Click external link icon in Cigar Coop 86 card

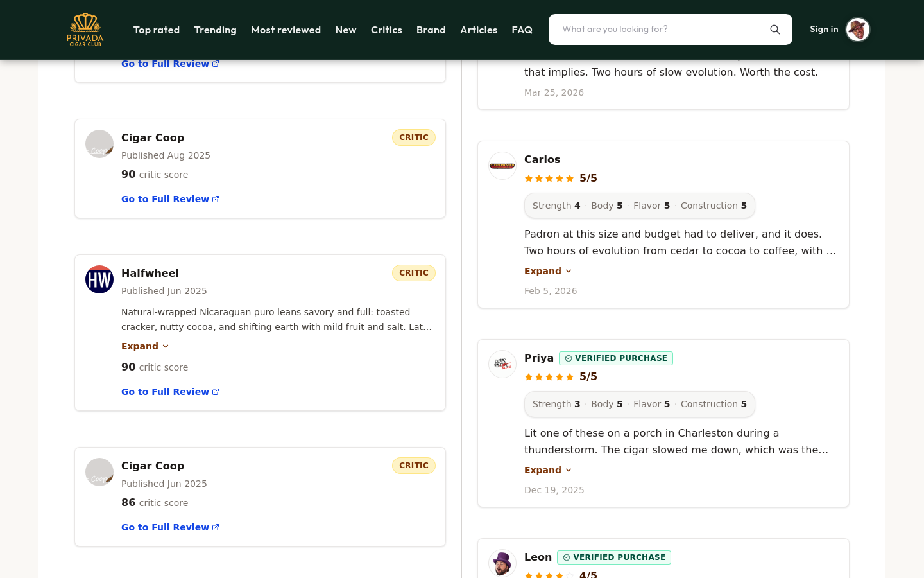point(216,527)
